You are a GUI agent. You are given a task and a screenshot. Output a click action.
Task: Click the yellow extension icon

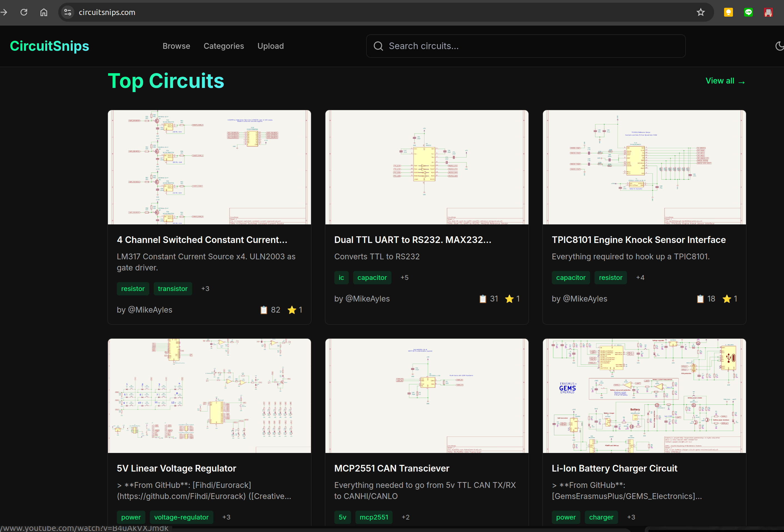tap(728, 12)
